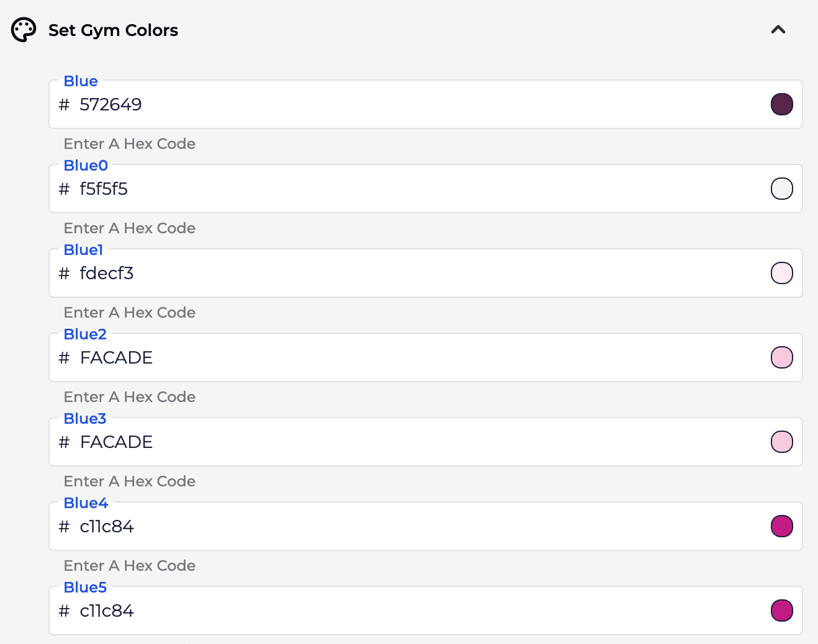Click the hash symbol in the Blue0 field
Viewport: 818px width, 644px height.
coord(64,189)
